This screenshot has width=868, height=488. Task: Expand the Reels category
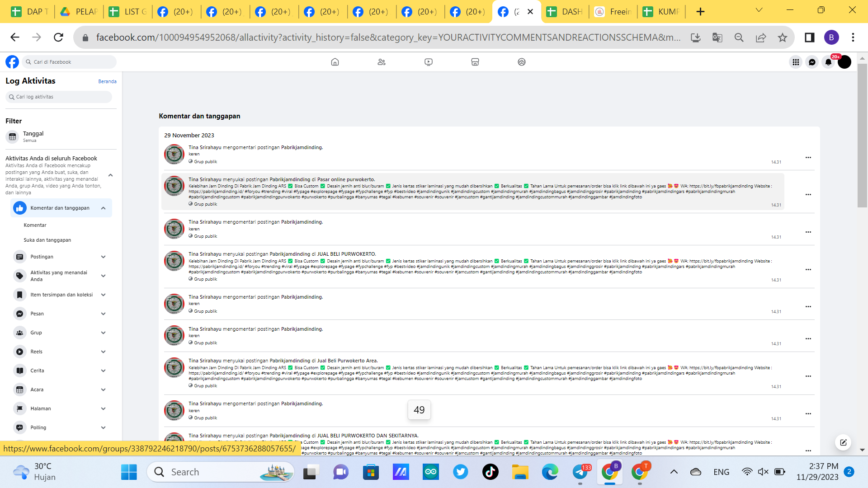click(103, 352)
